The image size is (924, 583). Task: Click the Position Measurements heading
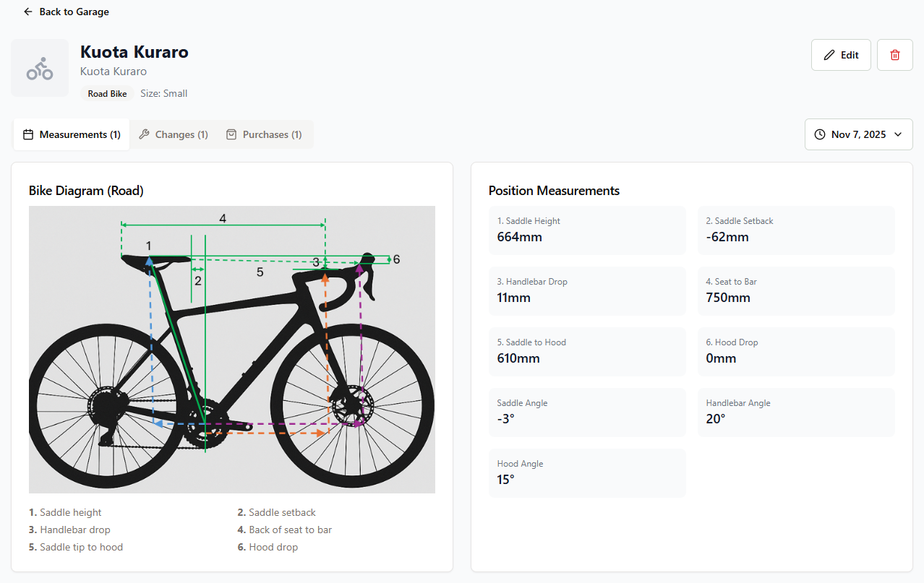pyautogui.click(x=554, y=191)
